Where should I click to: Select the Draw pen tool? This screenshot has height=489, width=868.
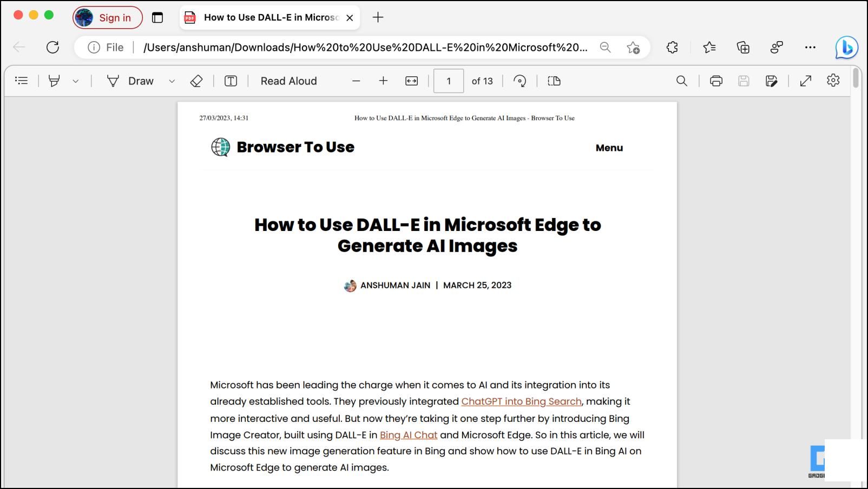pyautogui.click(x=130, y=81)
